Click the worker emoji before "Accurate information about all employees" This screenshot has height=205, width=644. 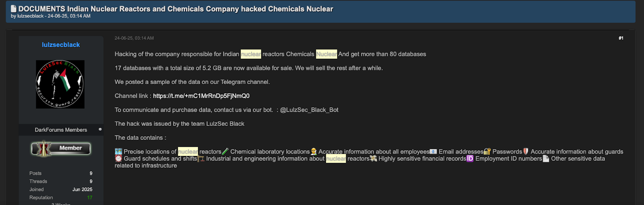pos(314,152)
